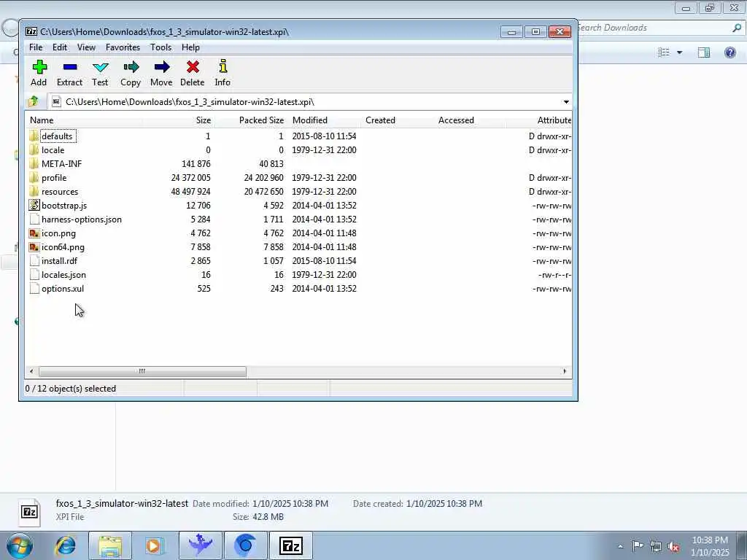
Task: Click the blue circular app taskbar icon
Action: click(x=245, y=545)
